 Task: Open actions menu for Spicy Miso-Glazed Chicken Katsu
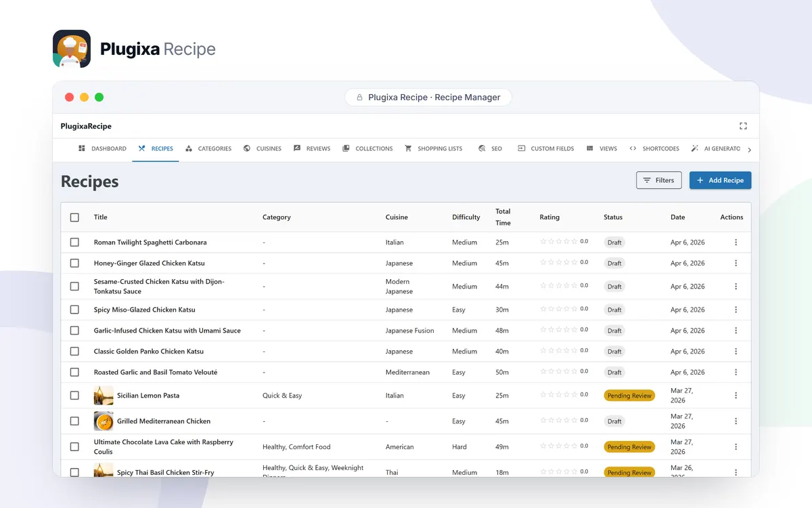click(736, 310)
